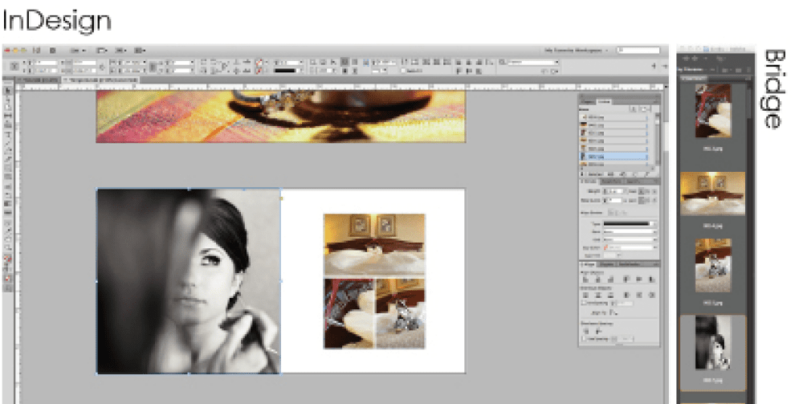
Task: Open Screen Mode dropdown in application bar
Action: [x=120, y=50]
